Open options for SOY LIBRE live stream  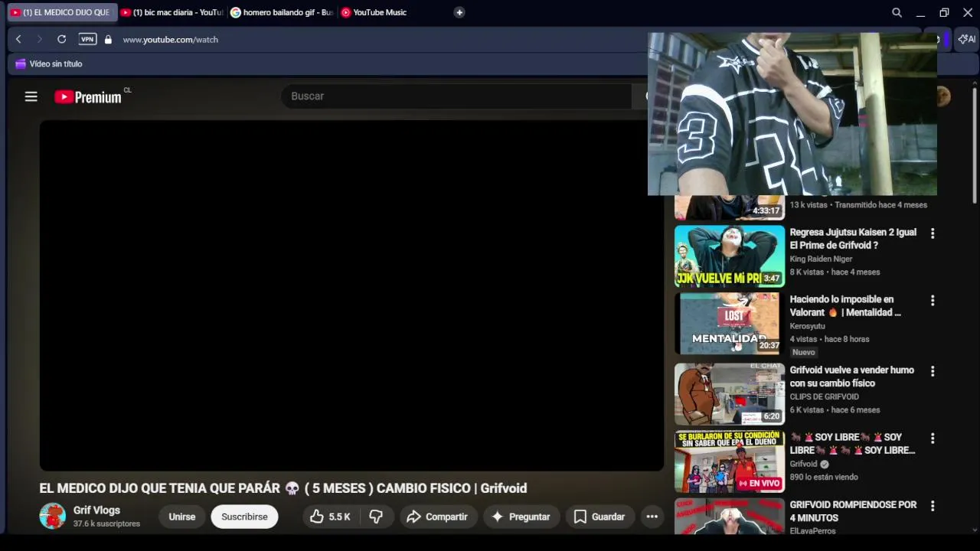[933, 439]
